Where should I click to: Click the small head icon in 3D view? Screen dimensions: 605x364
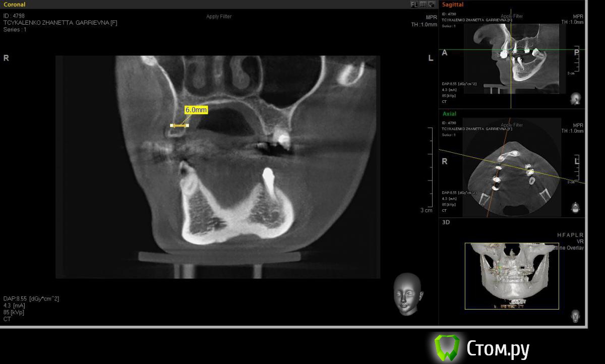(575, 316)
